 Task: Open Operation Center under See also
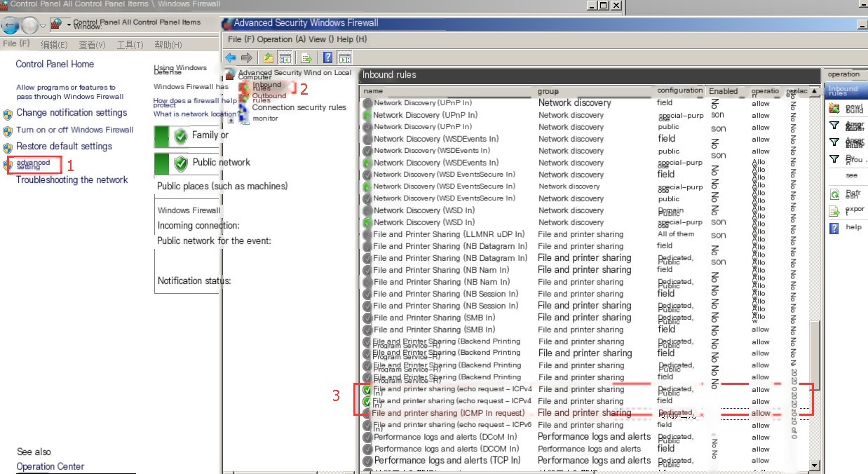(50, 466)
